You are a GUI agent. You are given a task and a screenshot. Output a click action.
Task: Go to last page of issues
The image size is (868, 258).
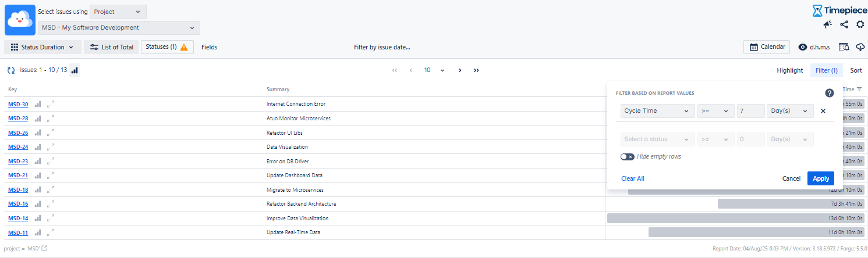coord(476,70)
